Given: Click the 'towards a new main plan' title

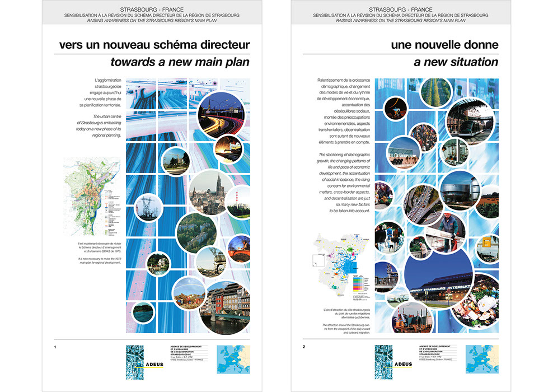Looking at the screenshot, I should 179,62.
